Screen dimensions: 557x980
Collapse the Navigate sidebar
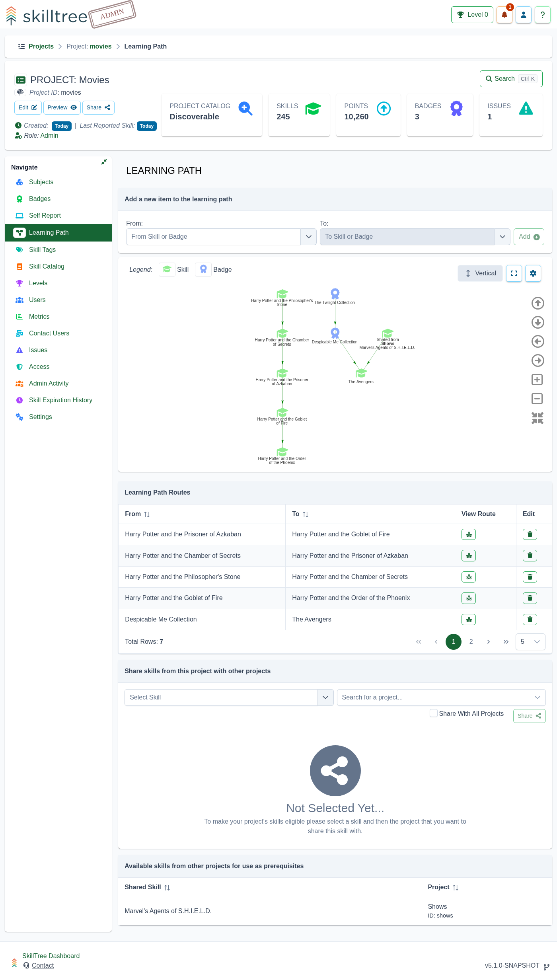[x=104, y=162]
